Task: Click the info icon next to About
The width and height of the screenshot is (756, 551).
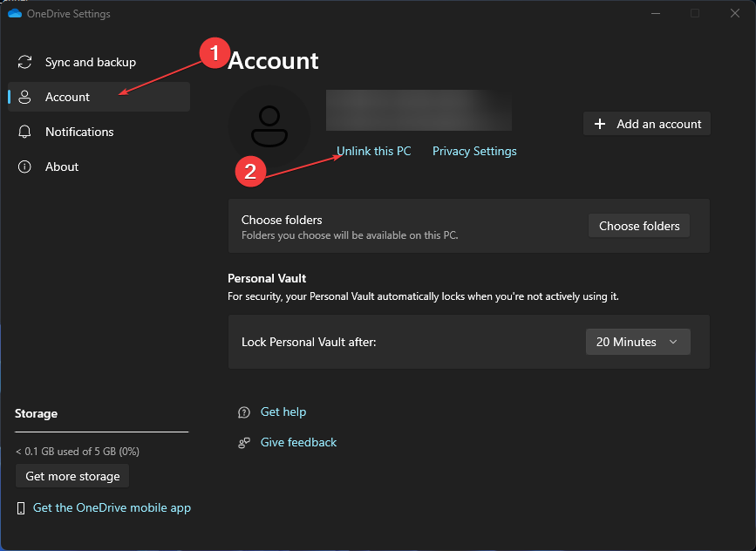Action: pyautogui.click(x=24, y=167)
